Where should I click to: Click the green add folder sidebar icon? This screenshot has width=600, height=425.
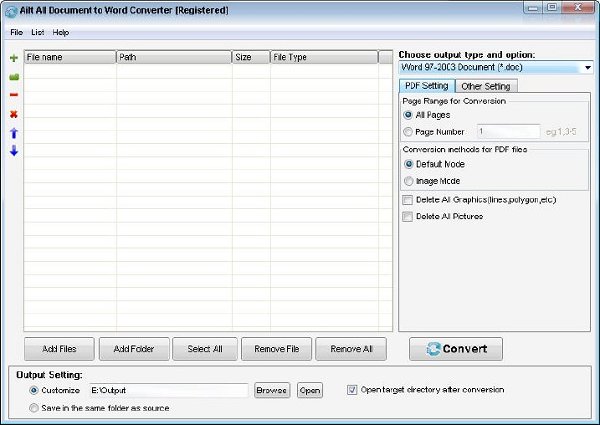[x=14, y=77]
